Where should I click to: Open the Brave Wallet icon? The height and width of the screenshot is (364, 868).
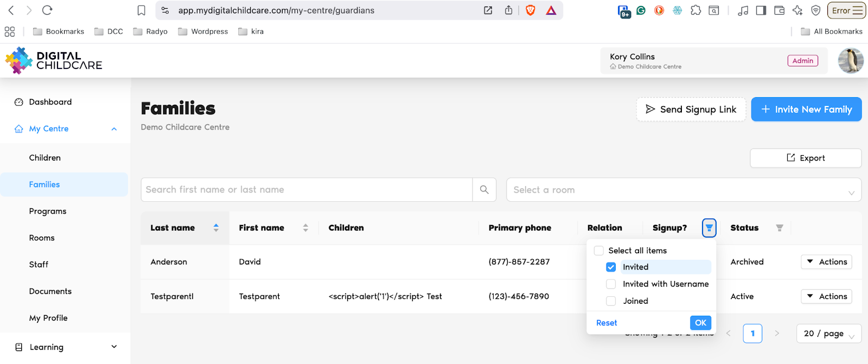point(780,10)
